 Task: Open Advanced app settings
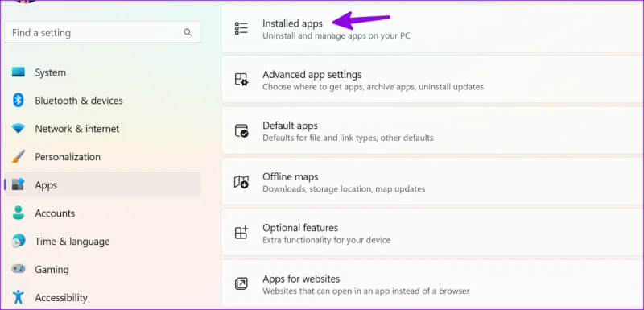pos(432,79)
